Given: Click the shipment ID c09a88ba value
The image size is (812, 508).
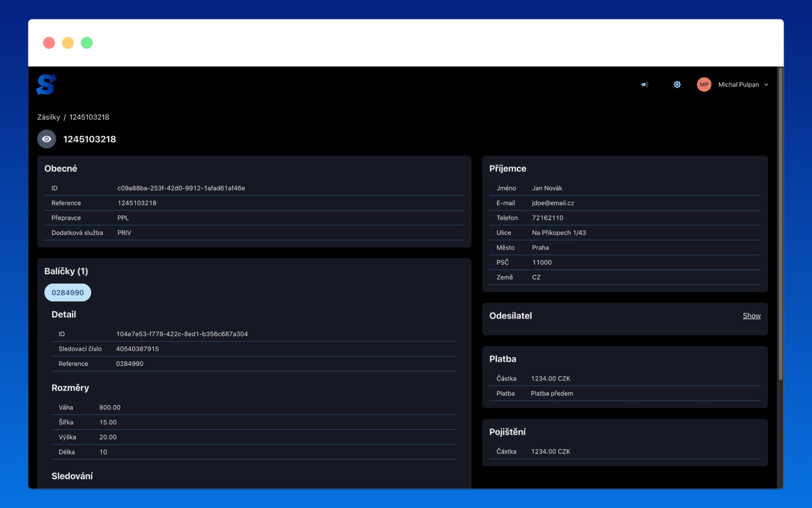Looking at the screenshot, I should (x=181, y=188).
